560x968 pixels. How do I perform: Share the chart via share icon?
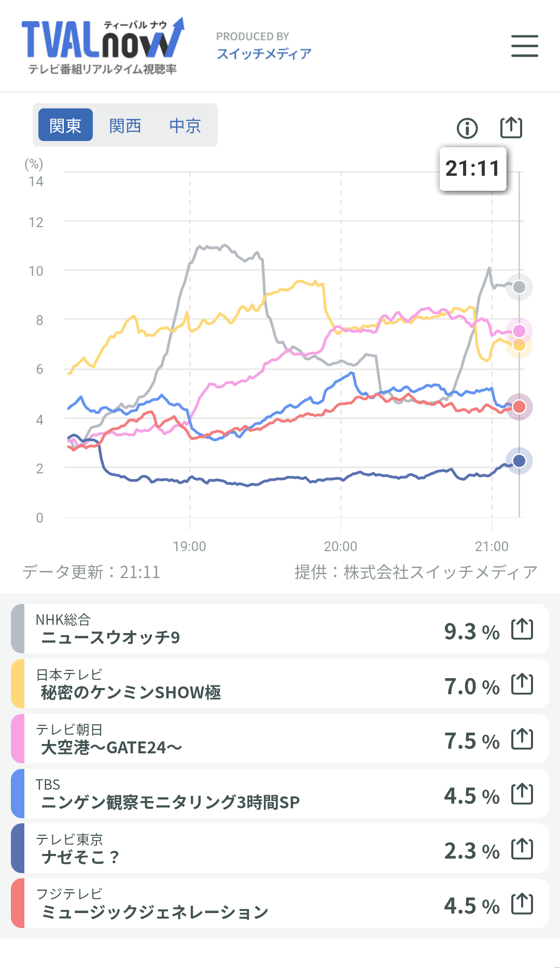[511, 128]
